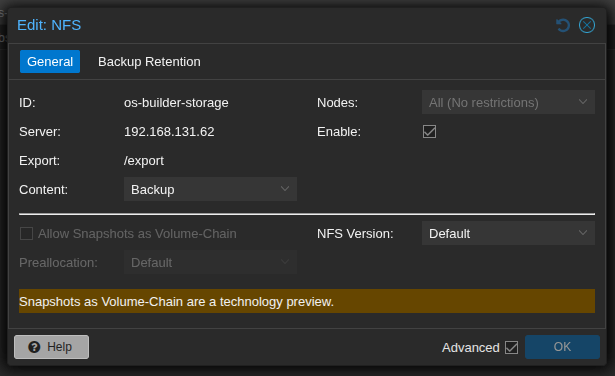Expand the Content dropdown arrow

point(285,189)
